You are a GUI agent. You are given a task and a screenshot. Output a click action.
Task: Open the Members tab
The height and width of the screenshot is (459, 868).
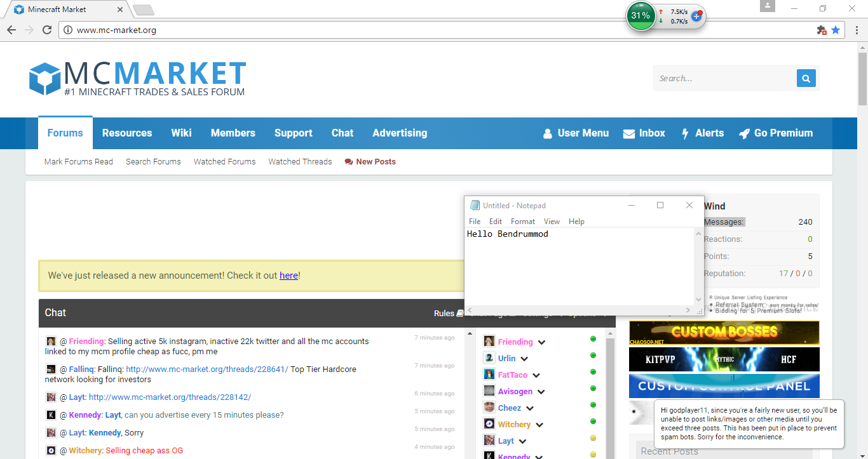[x=233, y=133]
